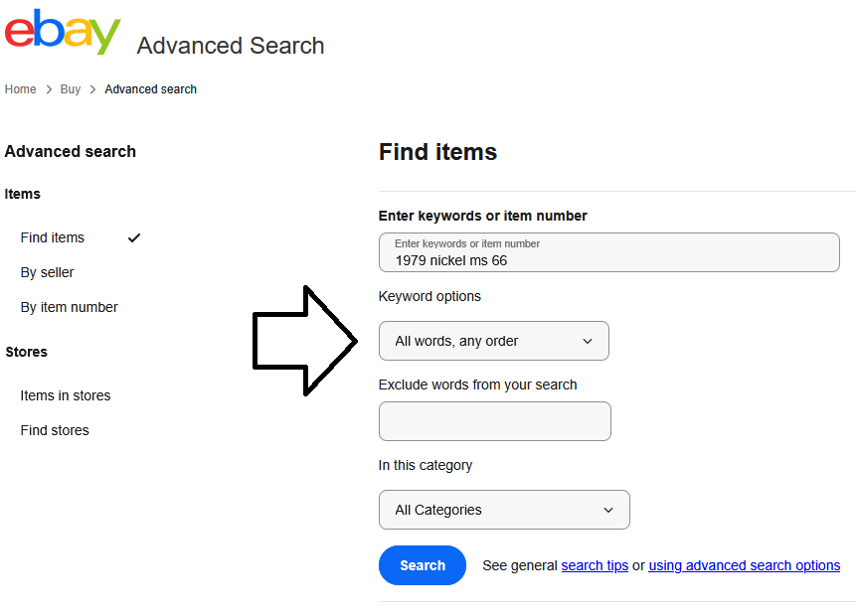
Task: Select the All words, any order combo box
Action: coord(493,341)
